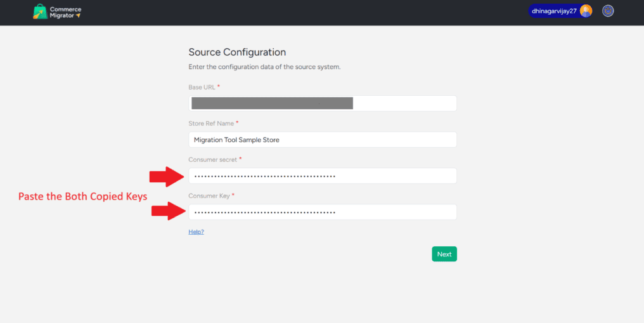This screenshot has height=323, width=644.
Task: Click the orange paper plane icon beside Migrator
Action: coord(78,15)
